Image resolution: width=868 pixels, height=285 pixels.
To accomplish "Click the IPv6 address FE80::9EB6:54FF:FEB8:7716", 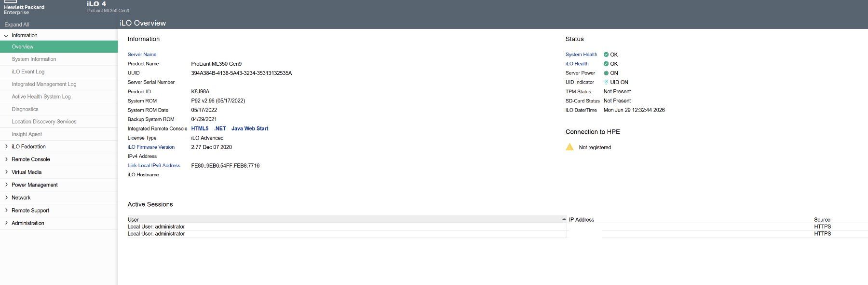I will [225, 166].
